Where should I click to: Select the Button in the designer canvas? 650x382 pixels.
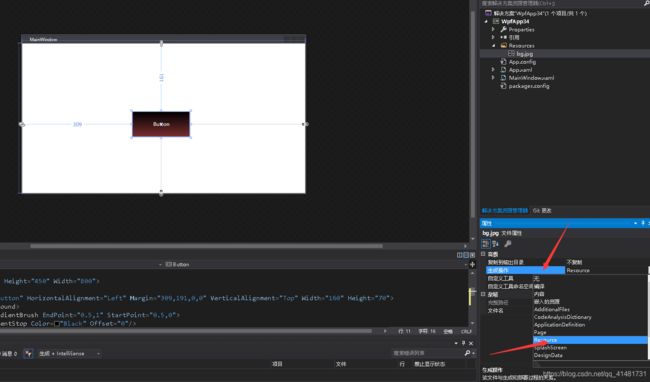[161, 124]
